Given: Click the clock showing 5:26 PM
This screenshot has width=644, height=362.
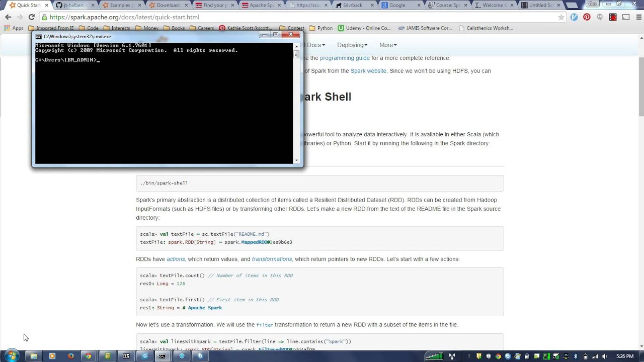Looking at the screenshot, I should (x=624, y=356).
